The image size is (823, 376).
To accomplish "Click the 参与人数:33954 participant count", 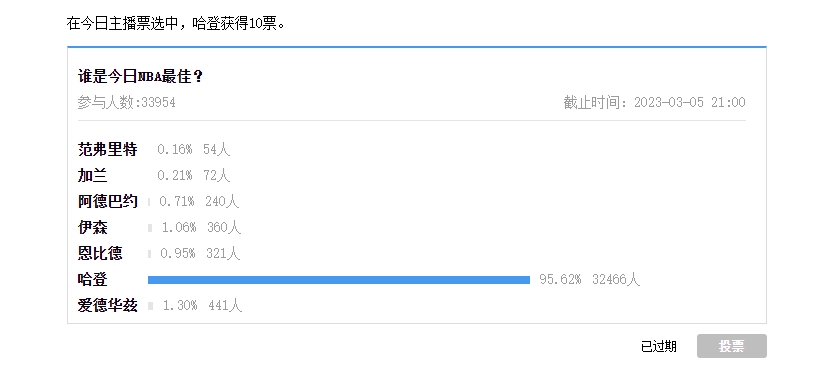I will tap(126, 102).
